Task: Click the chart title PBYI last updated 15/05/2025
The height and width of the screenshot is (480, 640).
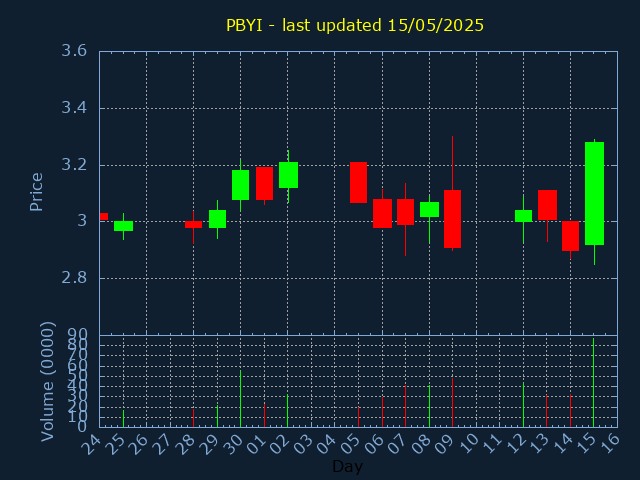Action: pyautogui.click(x=355, y=25)
